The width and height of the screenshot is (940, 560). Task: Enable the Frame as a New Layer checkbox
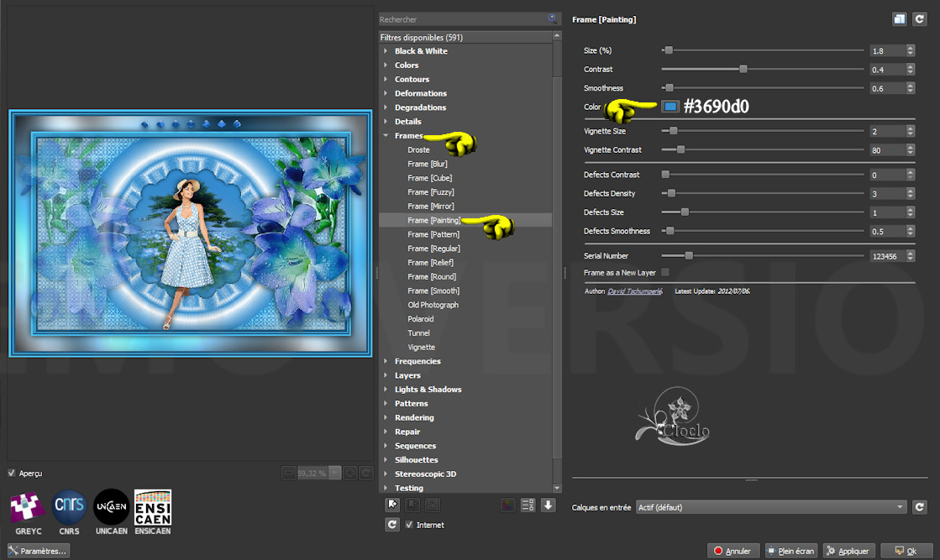[x=665, y=272]
